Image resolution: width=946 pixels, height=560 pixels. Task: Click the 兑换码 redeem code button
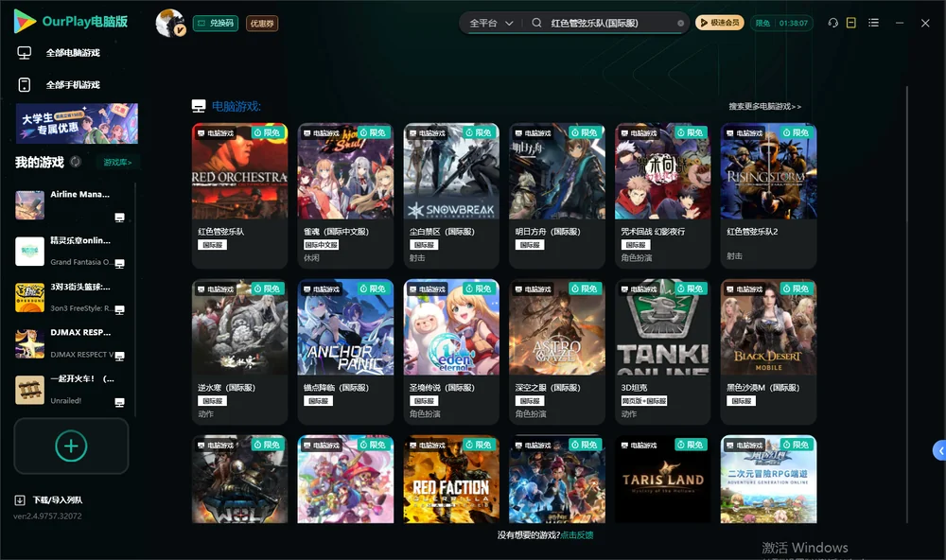(x=216, y=23)
